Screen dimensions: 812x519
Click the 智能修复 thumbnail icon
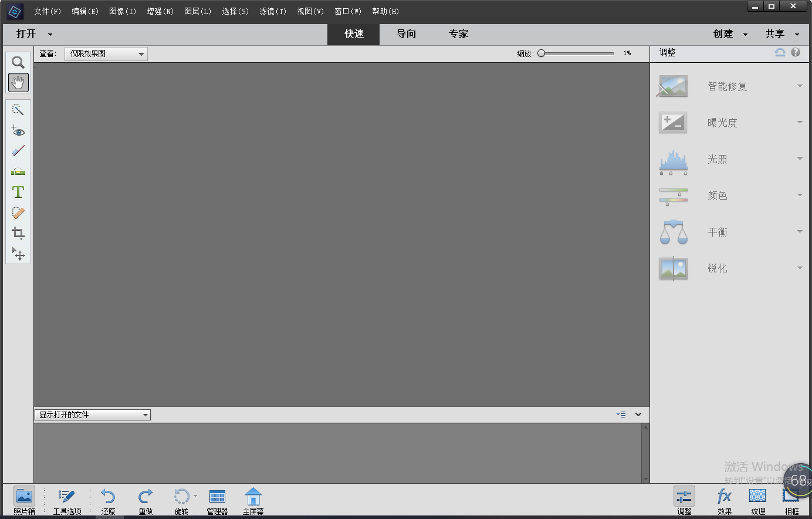coord(673,86)
